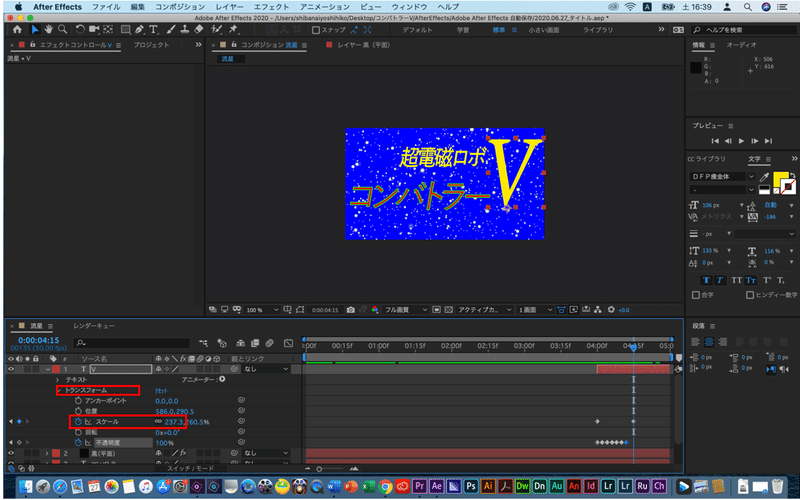The image size is (800, 500).
Task: Toggle Faux Bold in Character panel
Action: pyautogui.click(x=706, y=281)
